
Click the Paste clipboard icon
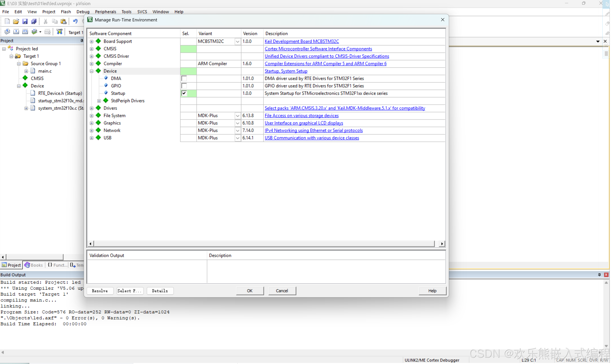(x=64, y=21)
